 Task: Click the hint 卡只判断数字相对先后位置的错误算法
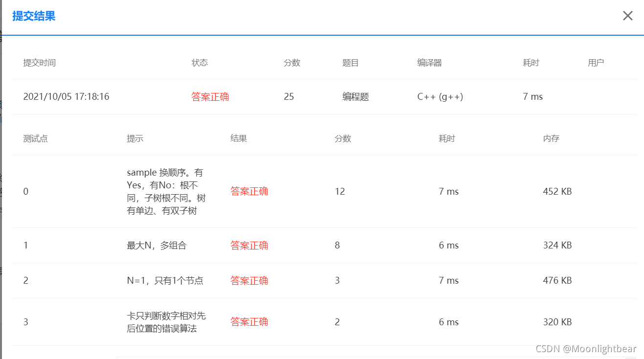[166, 322]
